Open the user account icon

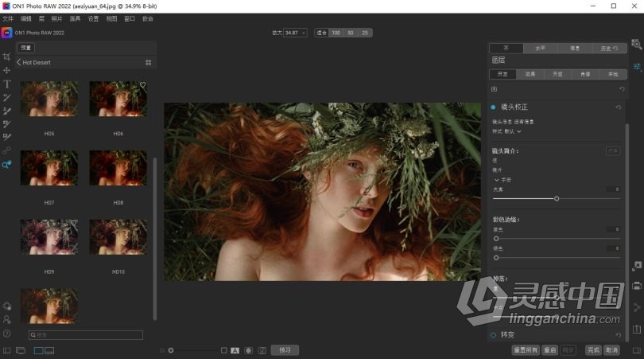tap(6, 319)
